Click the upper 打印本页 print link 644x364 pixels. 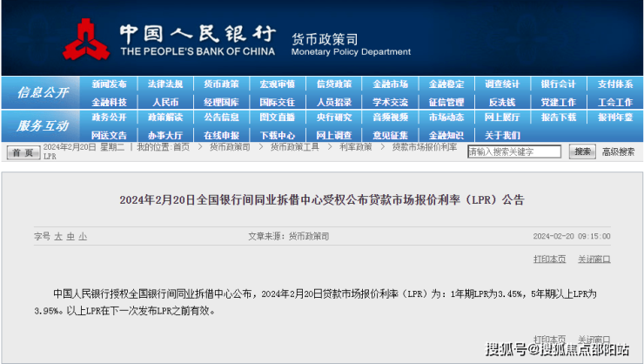pyautogui.click(x=549, y=259)
